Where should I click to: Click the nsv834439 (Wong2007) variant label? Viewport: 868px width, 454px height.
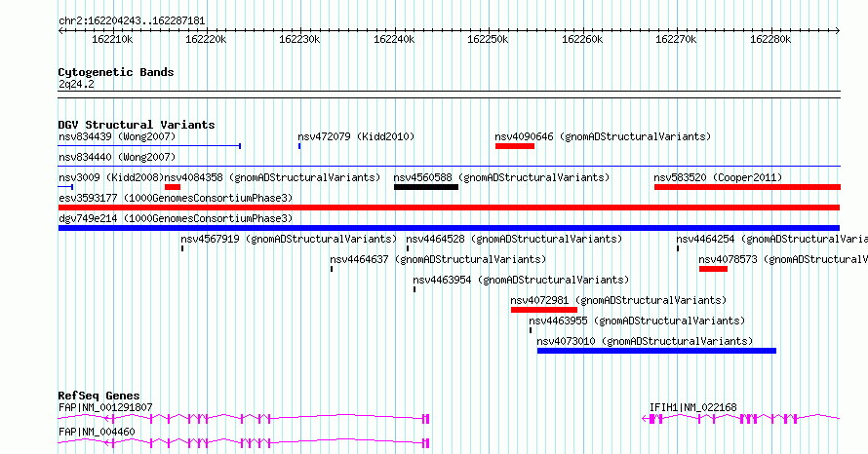[x=117, y=136]
